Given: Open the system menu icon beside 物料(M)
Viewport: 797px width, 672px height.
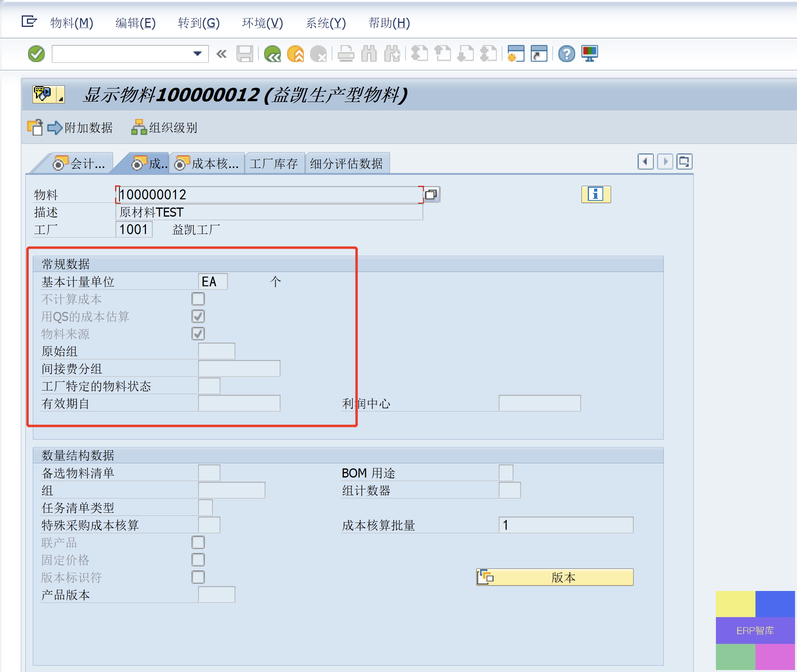Looking at the screenshot, I should [29, 21].
